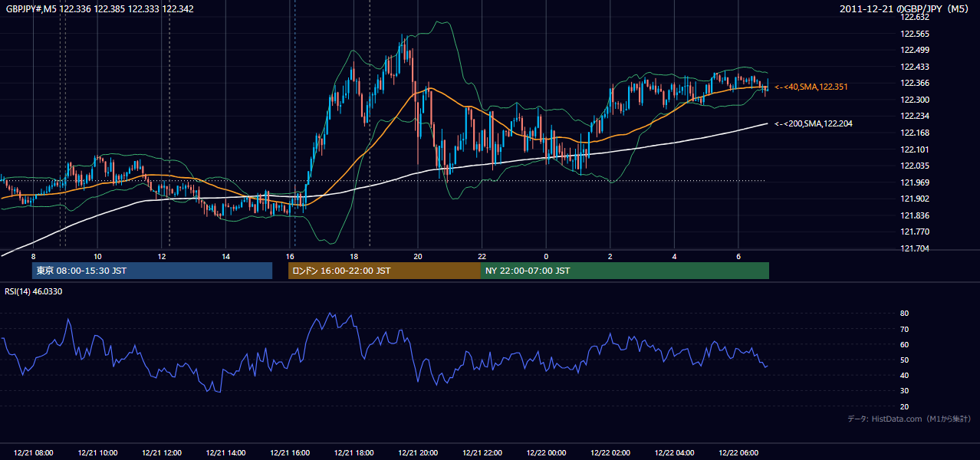Click hour tick 10 on price chart axis

(x=97, y=256)
